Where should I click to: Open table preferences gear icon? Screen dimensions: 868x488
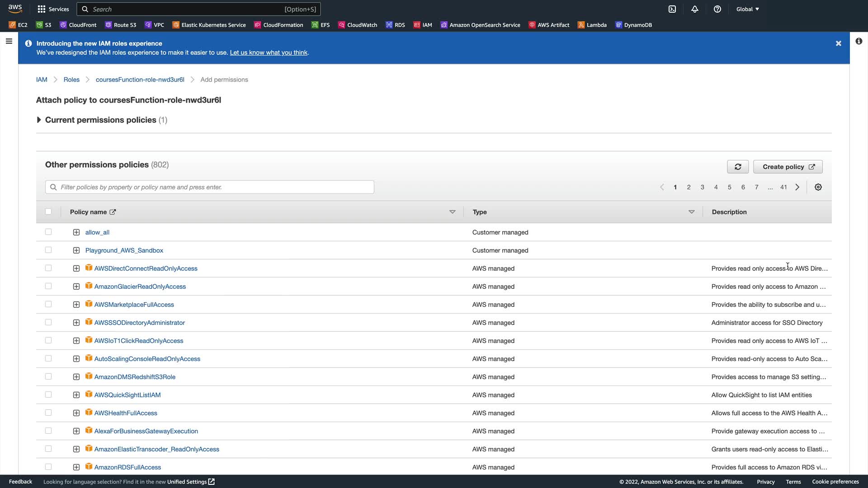click(818, 187)
